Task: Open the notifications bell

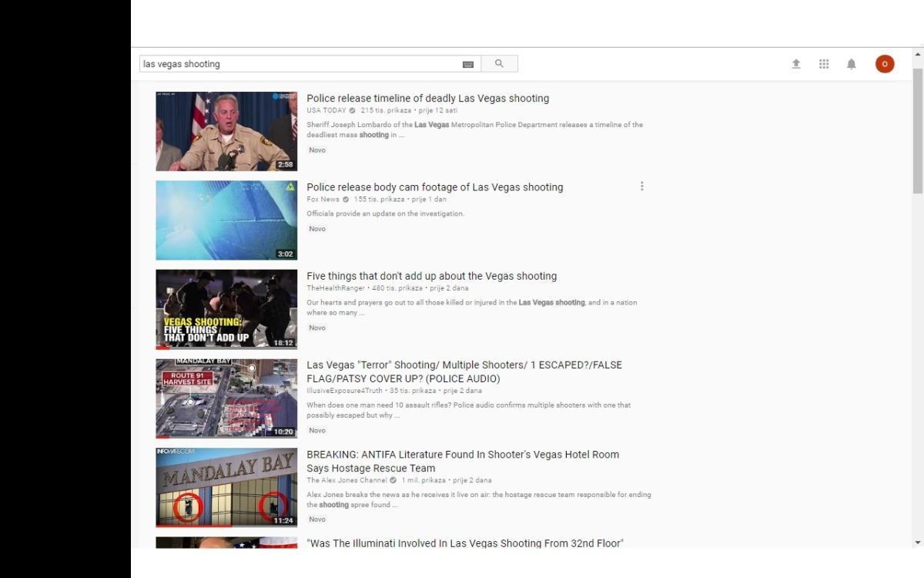Action: pyautogui.click(x=851, y=64)
